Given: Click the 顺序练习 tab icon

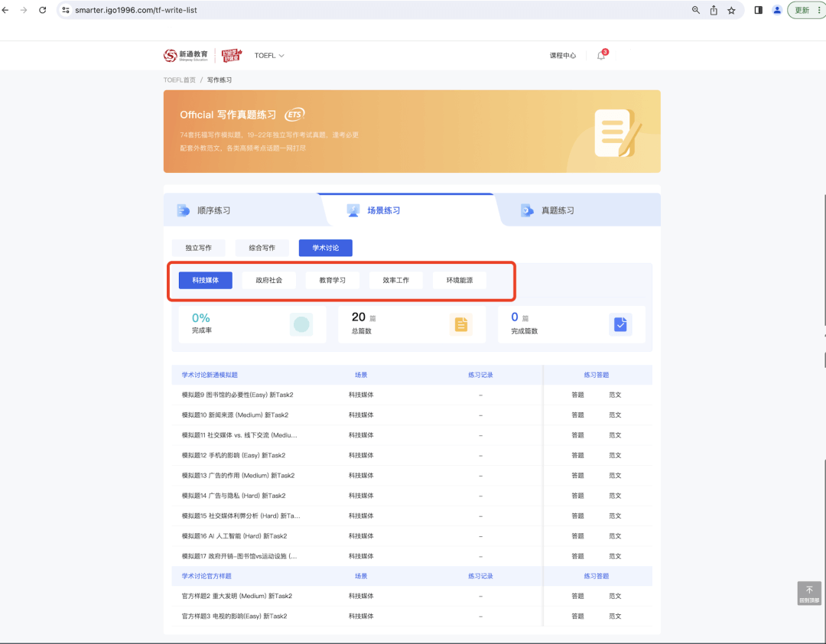Looking at the screenshot, I should point(183,210).
